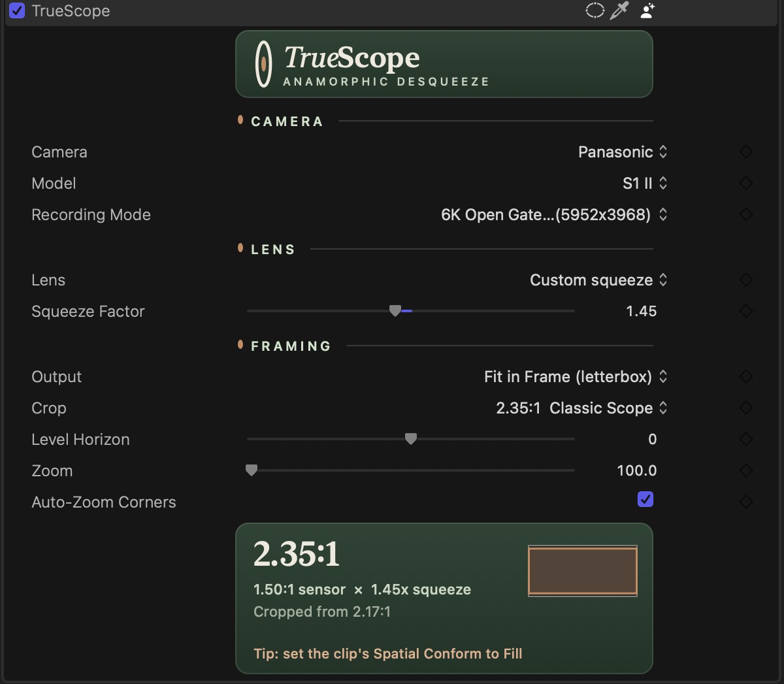Add keyframe for the Model parameter
The height and width of the screenshot is (684, 784).
[x=745, y=183]
